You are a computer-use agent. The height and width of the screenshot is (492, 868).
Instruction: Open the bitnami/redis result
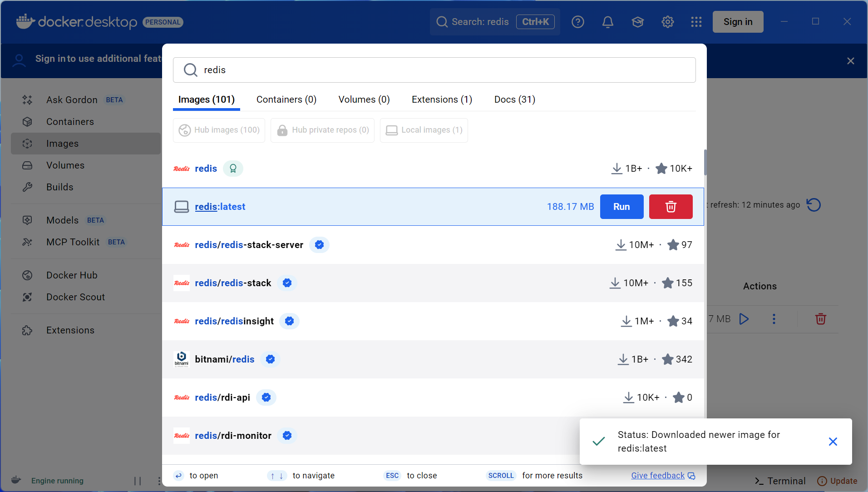(433, 359)
